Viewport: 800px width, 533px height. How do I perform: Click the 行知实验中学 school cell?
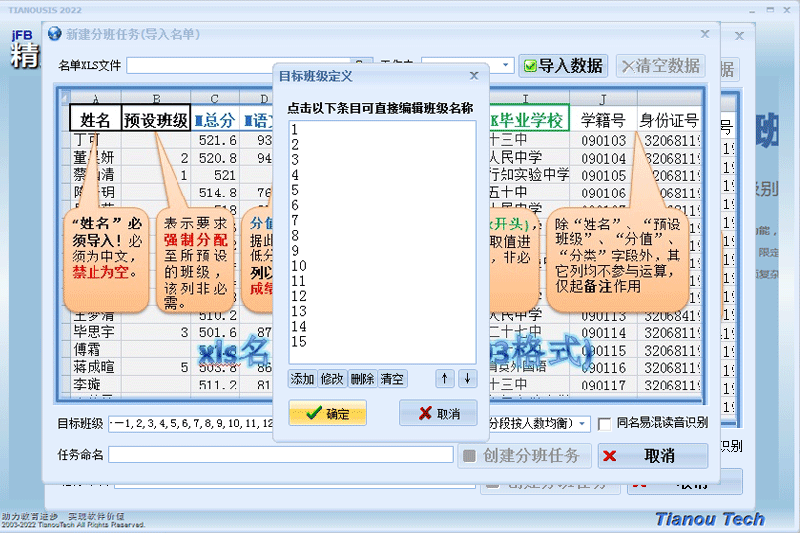(529, 174)
